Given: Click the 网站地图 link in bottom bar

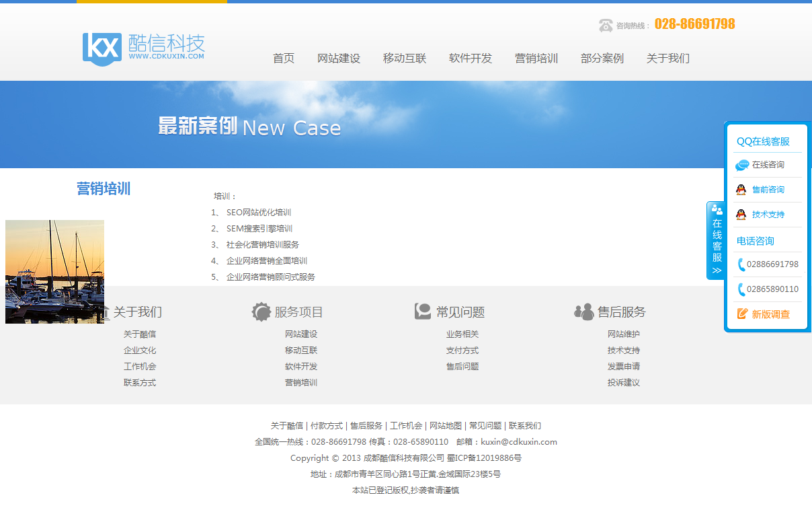Looking at the screenshot, I should point(446,426).
